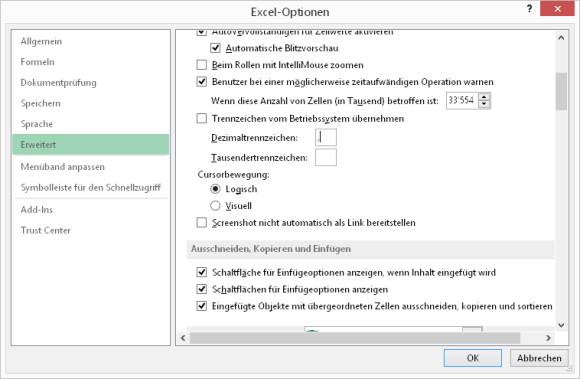Increase cell count with spinner up arrow

tap(484, 97)
